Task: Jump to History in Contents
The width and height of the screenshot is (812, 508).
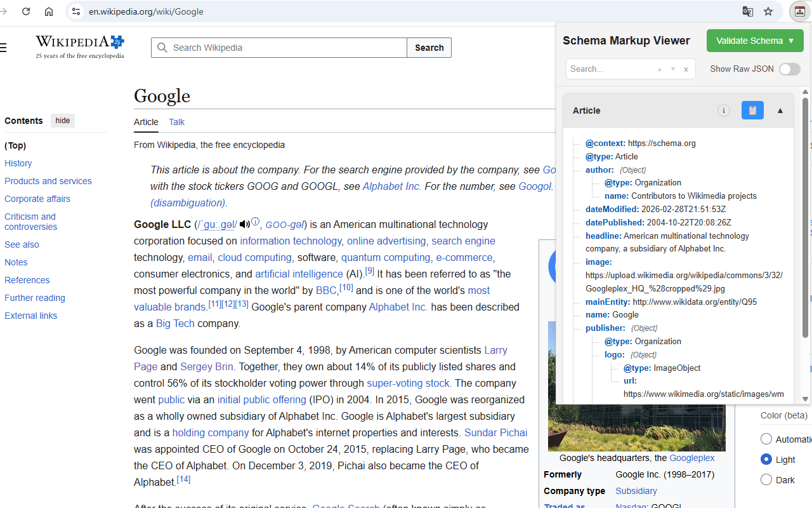Action: (18, 163)
